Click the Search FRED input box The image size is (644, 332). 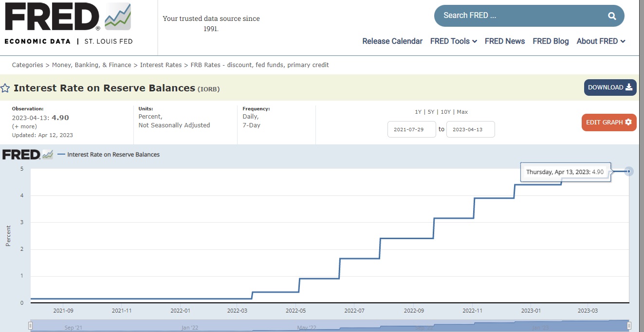pos(518,16)
